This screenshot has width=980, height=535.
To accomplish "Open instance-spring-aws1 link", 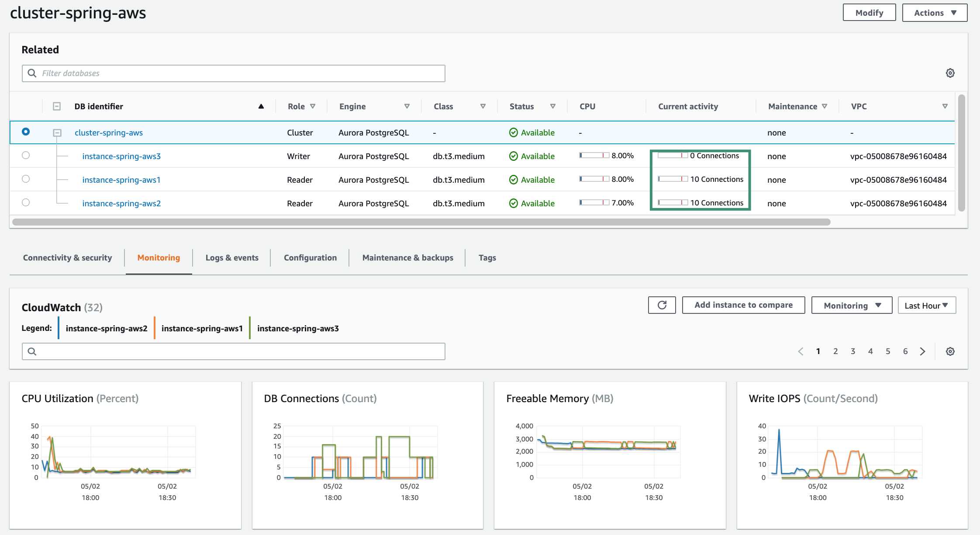I will point(121,180).
